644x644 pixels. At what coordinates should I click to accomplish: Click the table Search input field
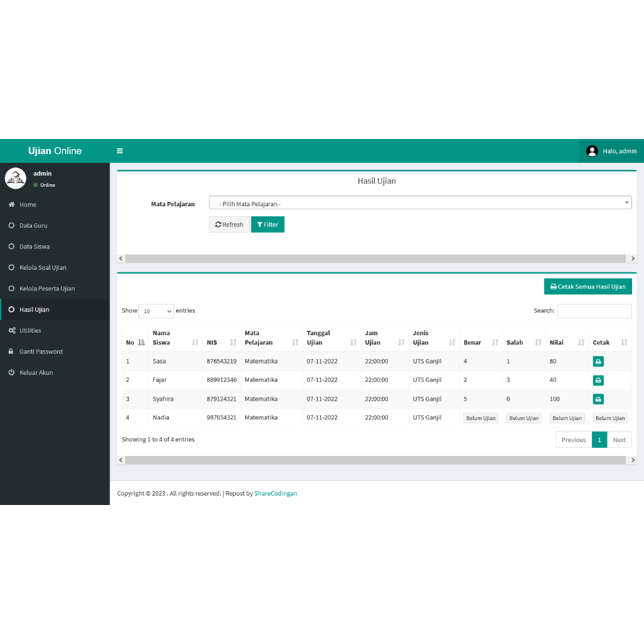pos(594,311)
